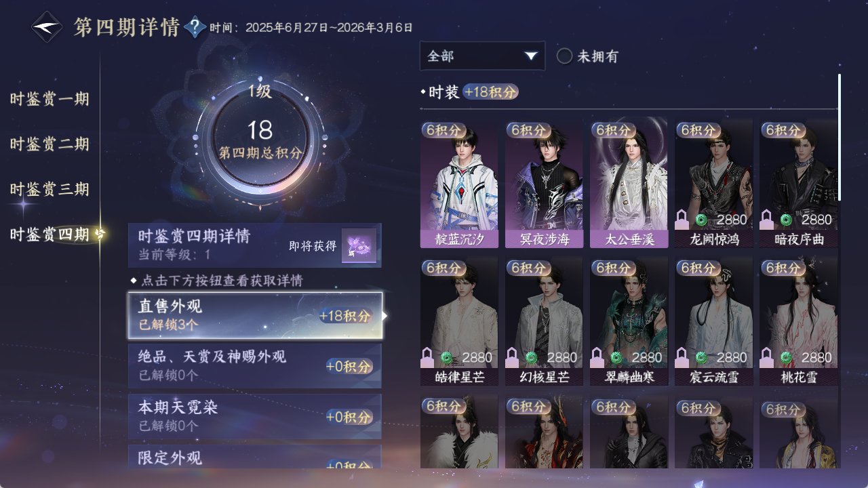Viewport: 868px width, 488px height.
Task: Select the 靛蓝沉汐 outfit thumbnail
Action: click(x=459, y=183)
